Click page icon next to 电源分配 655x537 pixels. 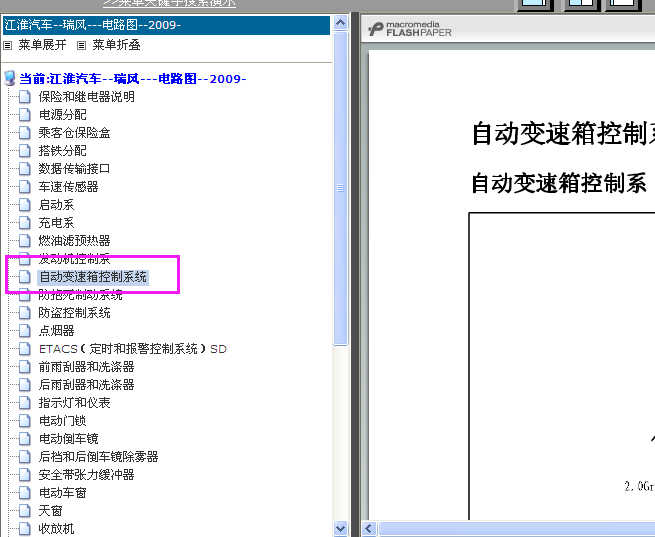[x=25, y=114]
